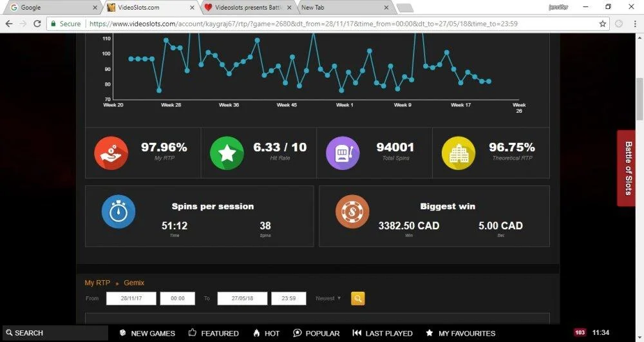Open NEW GAMES in bottom menu

point(147,334)
